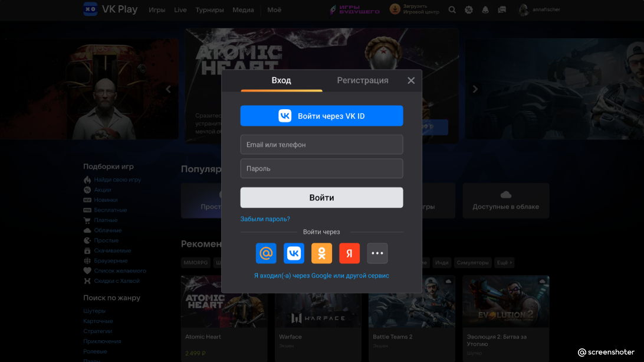Click Забыли пароль? link
This screenshot has height=362, width=644.
coord(265,219)
